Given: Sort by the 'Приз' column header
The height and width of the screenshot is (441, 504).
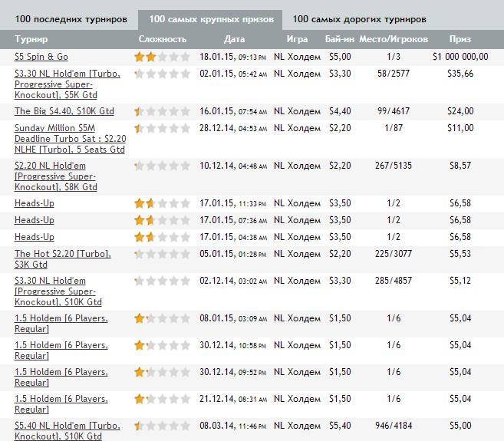Looking at the screenshot, I should click(x=460, y=39).
